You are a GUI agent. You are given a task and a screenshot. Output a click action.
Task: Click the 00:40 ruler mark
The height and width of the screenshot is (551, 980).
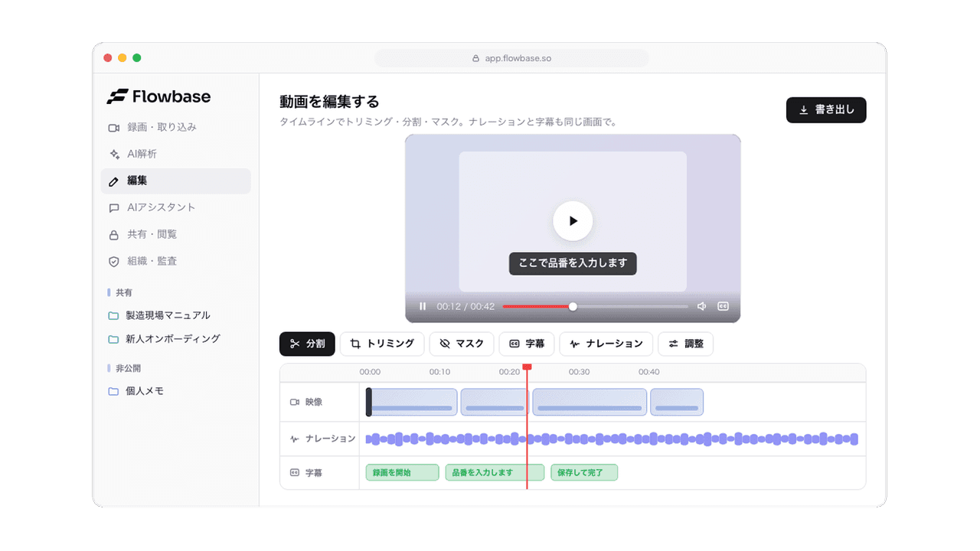(x=649, y=372)
